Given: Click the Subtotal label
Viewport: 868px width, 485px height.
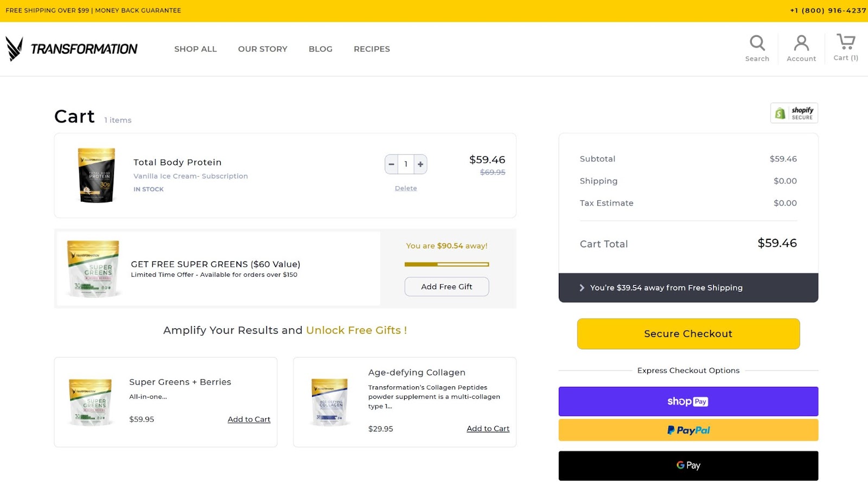Looking at the screenshot, I should coord(597,159).
